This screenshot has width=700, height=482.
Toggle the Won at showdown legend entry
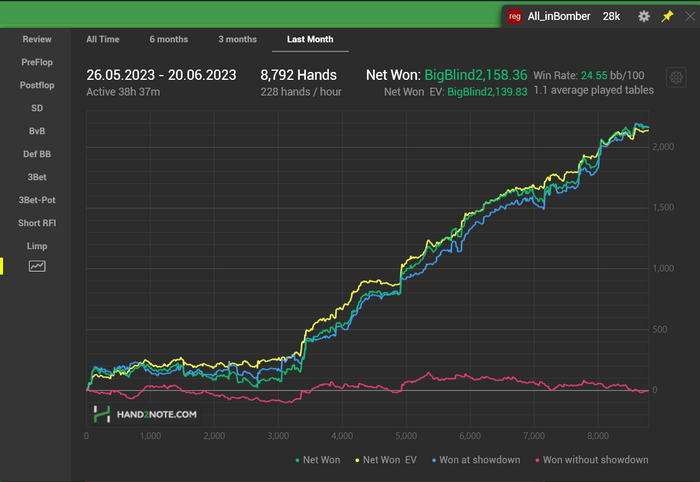pos(476,460)
